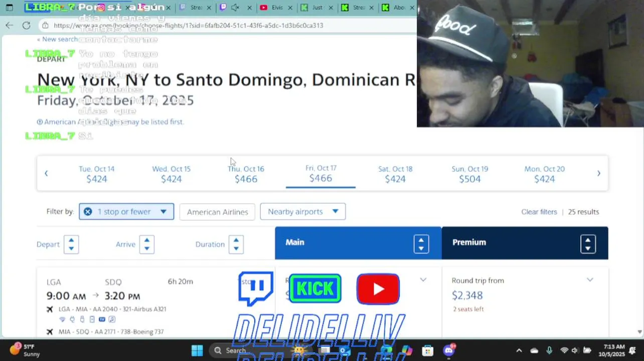
Task: Click the airplane icon next to the MIA - SDQ segment
Action: tap(50, 332)
